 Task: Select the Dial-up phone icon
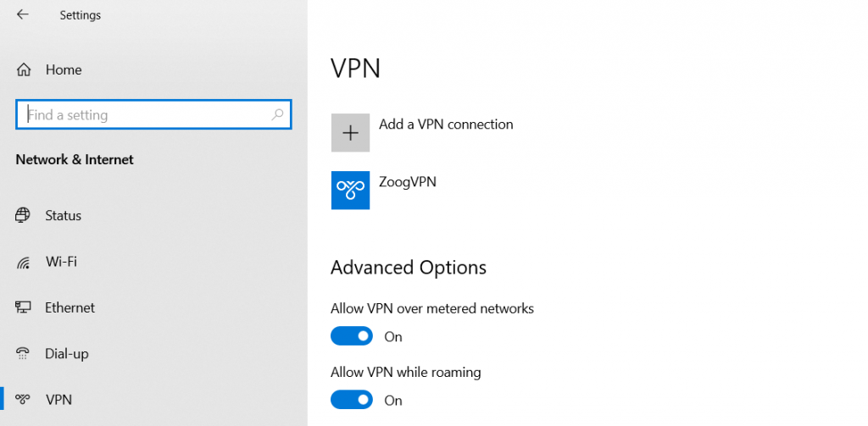[x=24, y=353]
